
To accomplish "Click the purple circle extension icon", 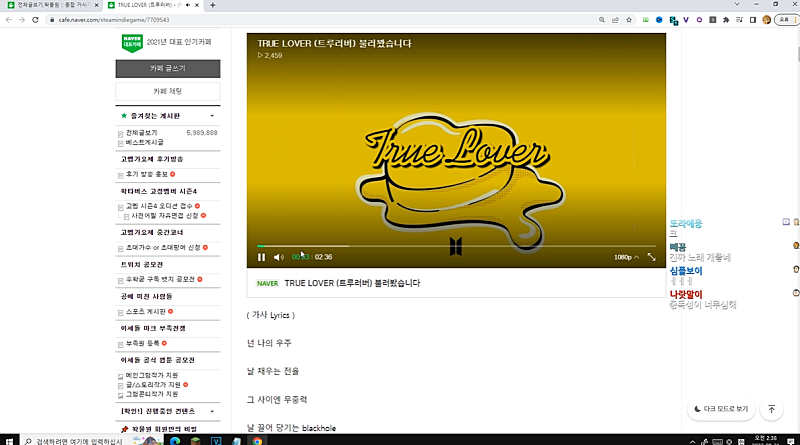I will pyautogui.click(x=699, y=20).
